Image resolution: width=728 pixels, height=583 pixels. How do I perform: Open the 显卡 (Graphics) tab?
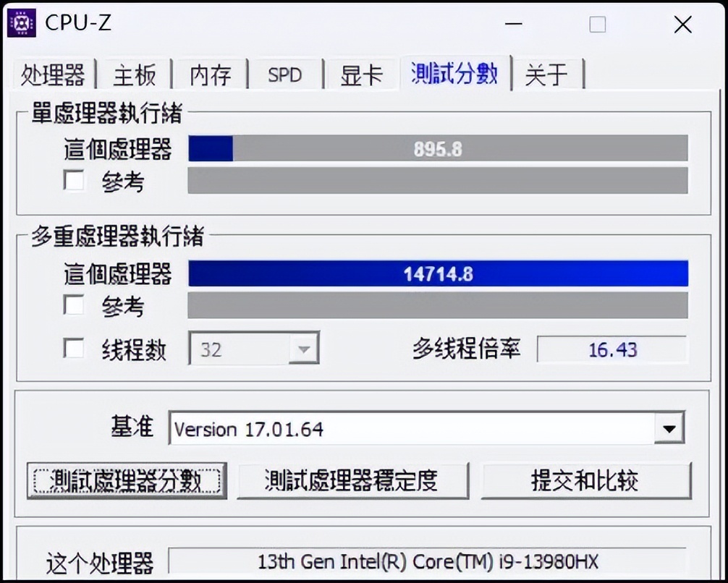361,75
